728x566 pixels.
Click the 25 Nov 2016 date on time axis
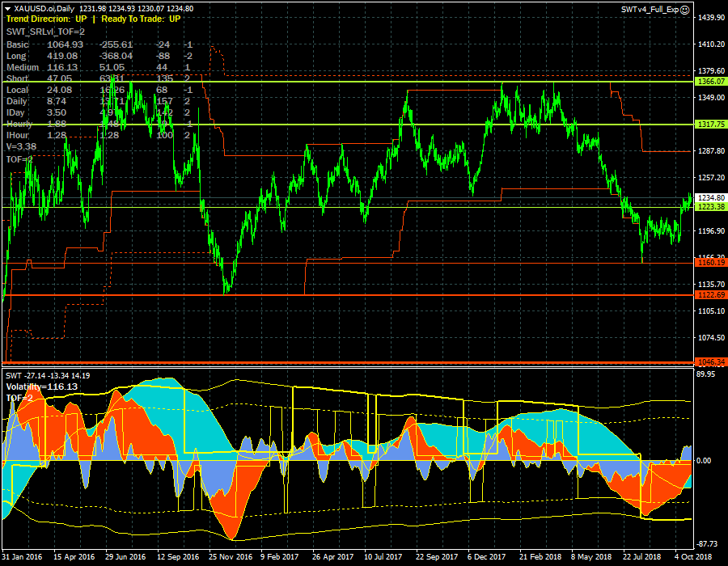coord(231,556)
